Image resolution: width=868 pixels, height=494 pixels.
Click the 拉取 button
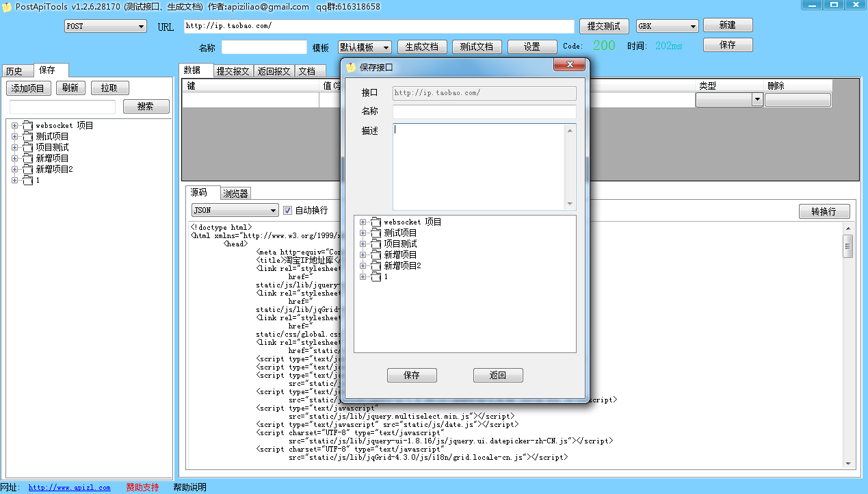pyautogui.click(x=109, y=88)
